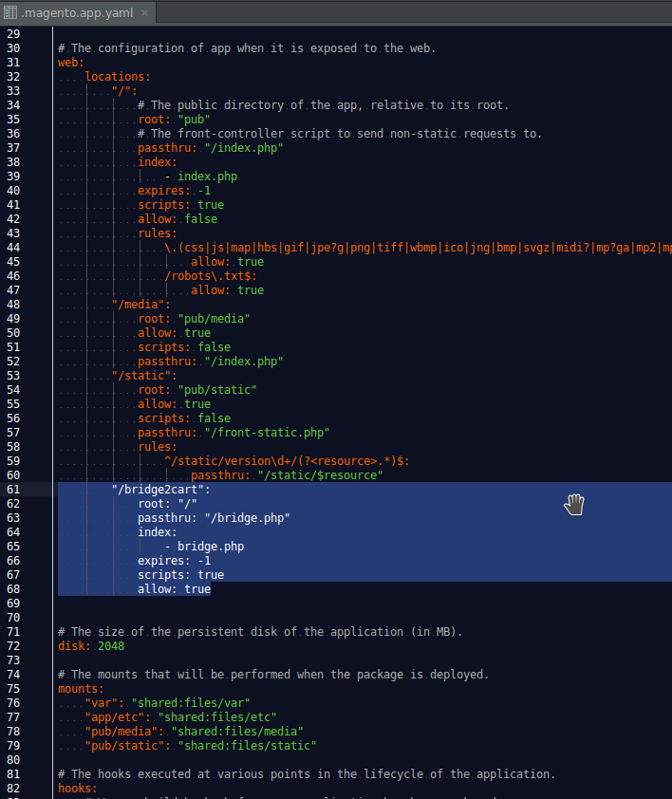Place cursor on the "web:" key
The width and height of the screenshot is (672, 799).
click(x=71, y=63)
